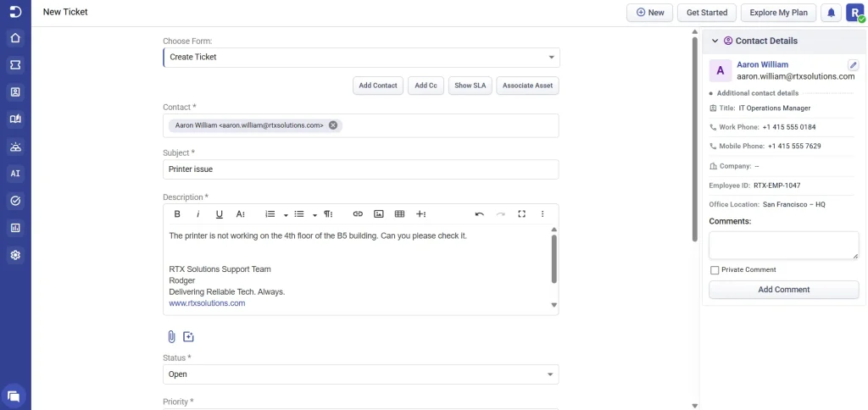868x410 pixels.
Task: Open the Home icon in sidebar
Action: pos(15,38)
